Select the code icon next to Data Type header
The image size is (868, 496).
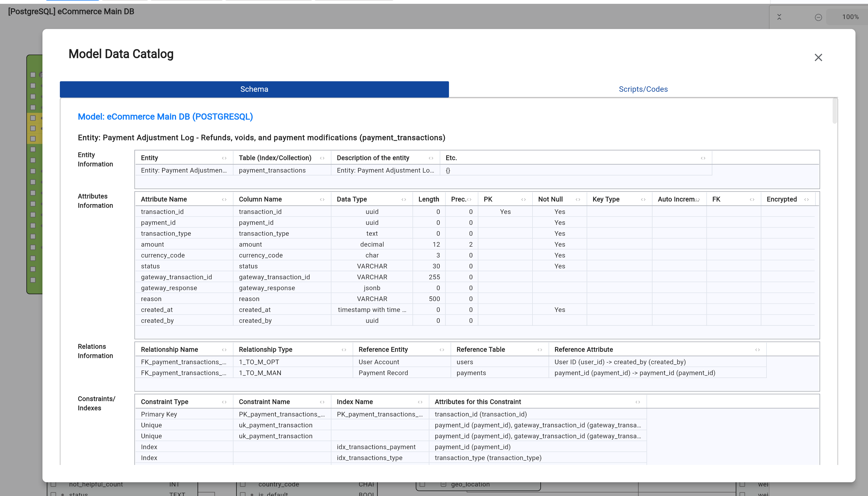click(404, 199)
